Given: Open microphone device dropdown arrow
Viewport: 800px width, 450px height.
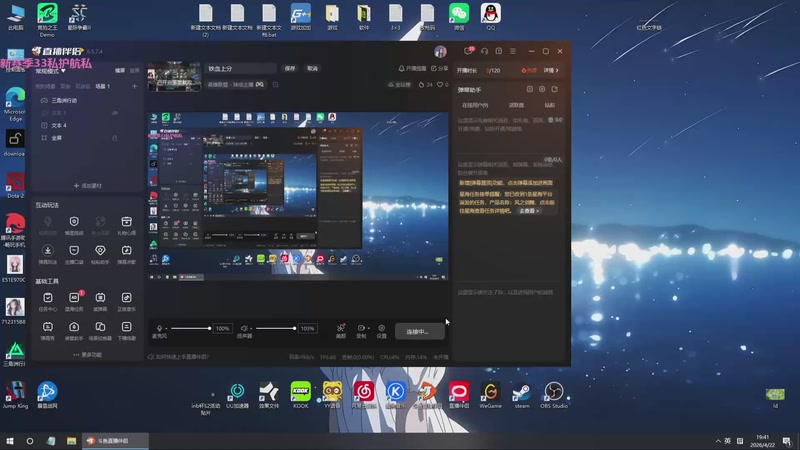Looking at the screenshot, I should 166,329.
